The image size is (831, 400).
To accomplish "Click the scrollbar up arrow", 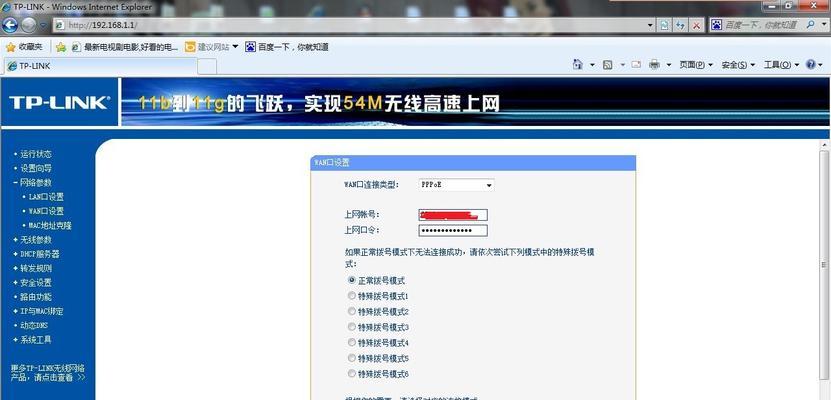I will click(824, 145).
